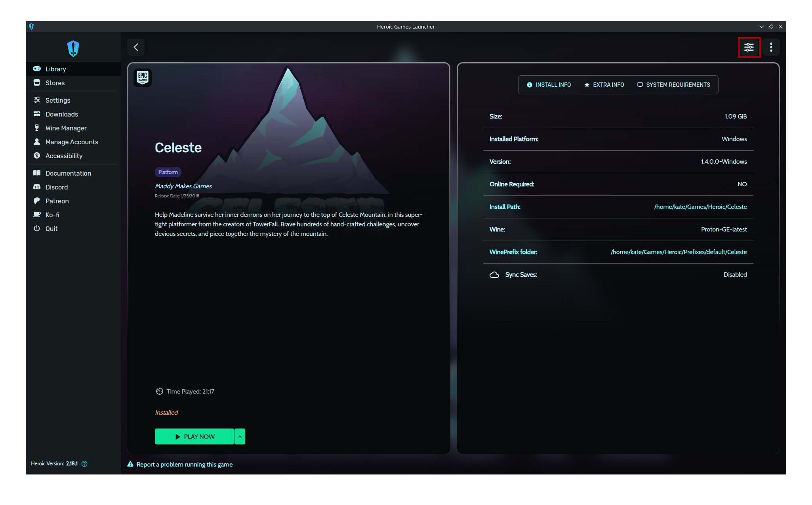Open the Install Path /home/kate/Games/Heroic/Celeste link
This screenshot has height=505, width=812.
[x=700, y=207]
